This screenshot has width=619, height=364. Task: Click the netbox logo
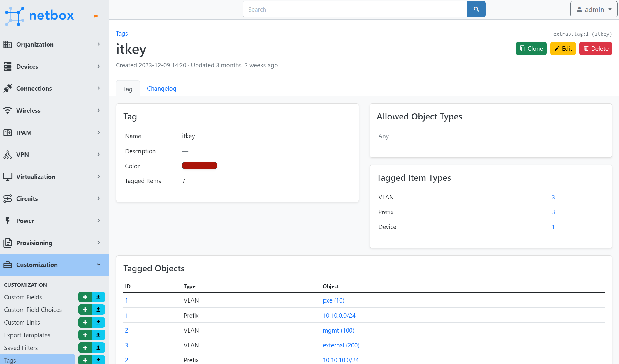pos(40,15)
